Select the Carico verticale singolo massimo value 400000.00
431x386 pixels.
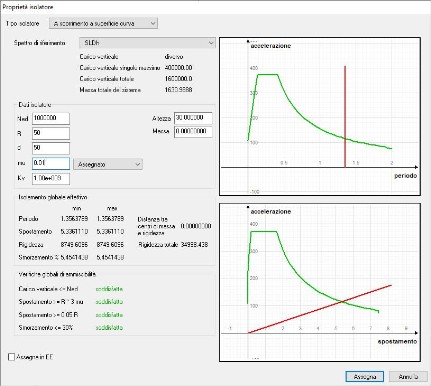178,68
